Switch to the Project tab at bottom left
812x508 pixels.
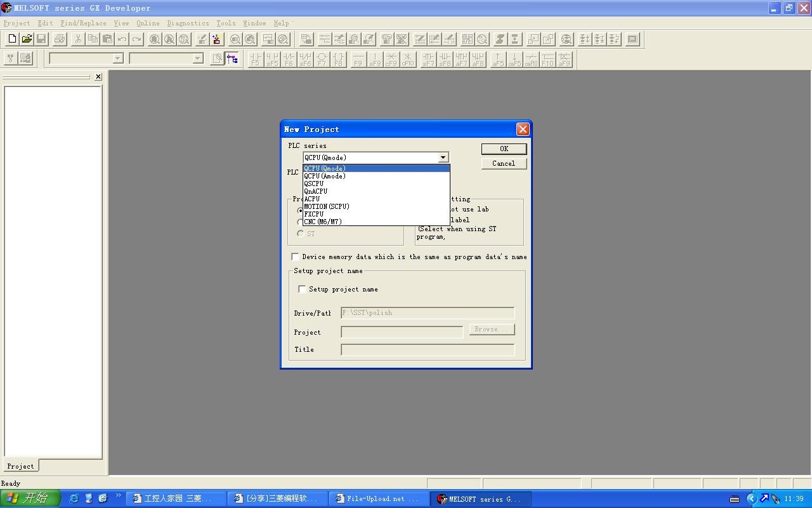(x=20, y=466)
